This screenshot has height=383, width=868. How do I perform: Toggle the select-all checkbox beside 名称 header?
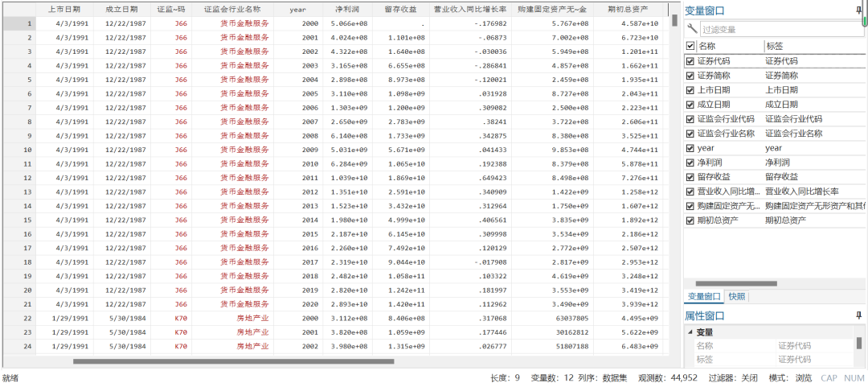coord(690,46)
